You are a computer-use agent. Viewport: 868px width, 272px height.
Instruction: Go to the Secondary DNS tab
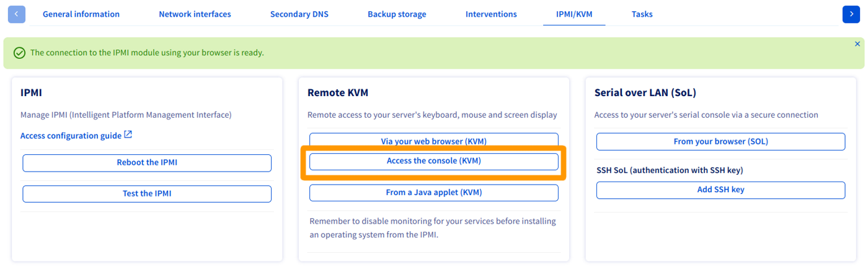pyautogui.click(x=299, y=14)
